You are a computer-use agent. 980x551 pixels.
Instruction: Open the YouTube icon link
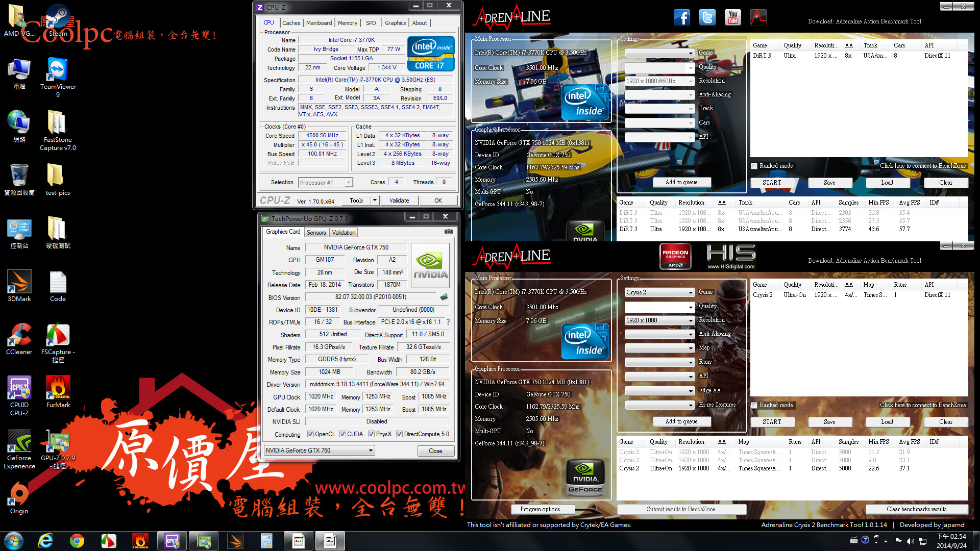(732, 17)
